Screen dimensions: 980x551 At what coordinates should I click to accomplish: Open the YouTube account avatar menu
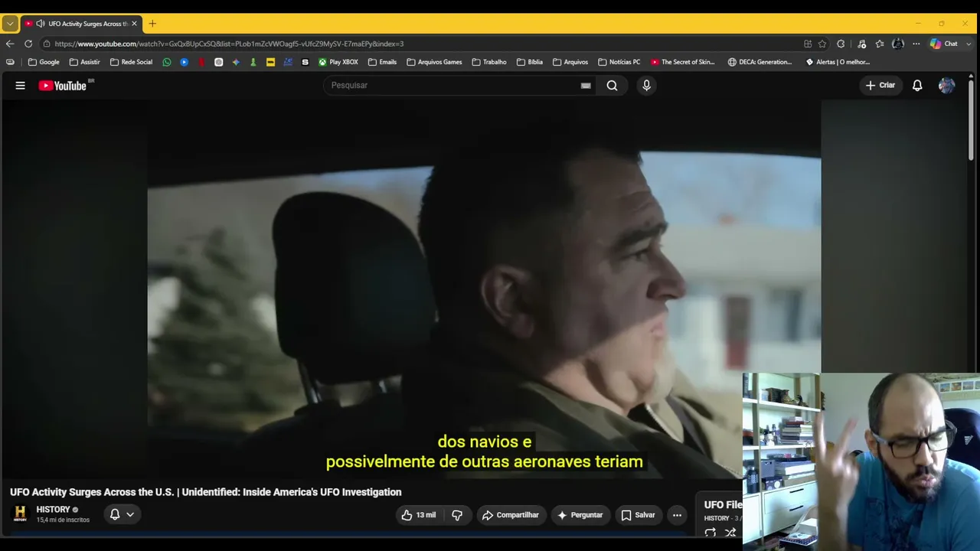point(946,86)
